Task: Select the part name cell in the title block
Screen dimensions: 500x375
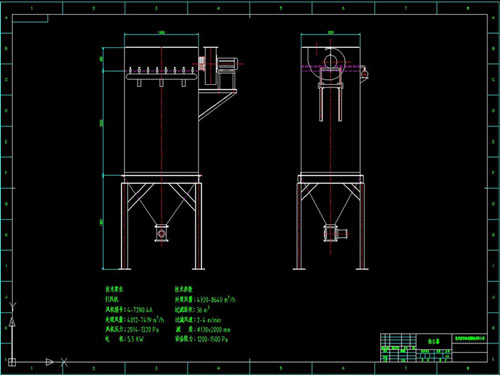Action: point(434,341)
